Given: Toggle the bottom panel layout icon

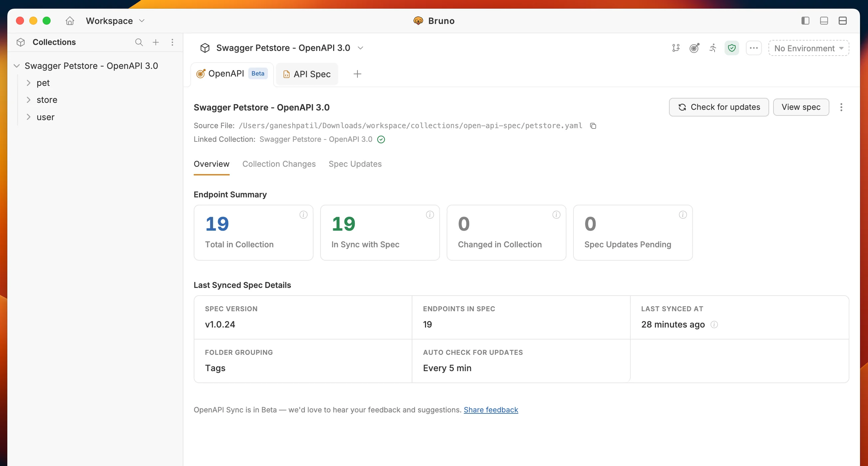Looking at the screenshot, I should click(x=824, y=21).
